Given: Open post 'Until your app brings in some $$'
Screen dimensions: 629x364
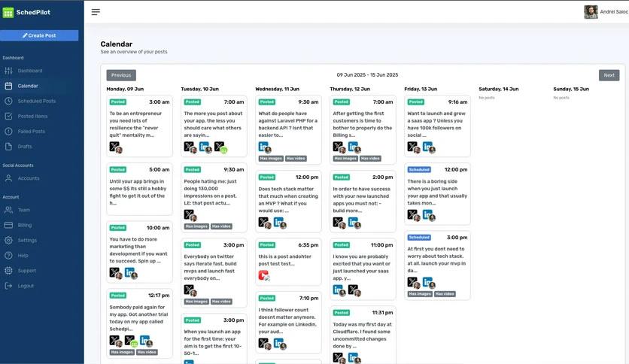Looking at the screenshot, I should click(139, 189).
